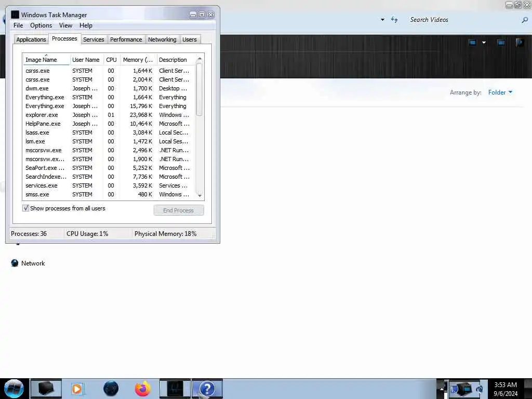Show hidden system tray icons

coord(442,389)
